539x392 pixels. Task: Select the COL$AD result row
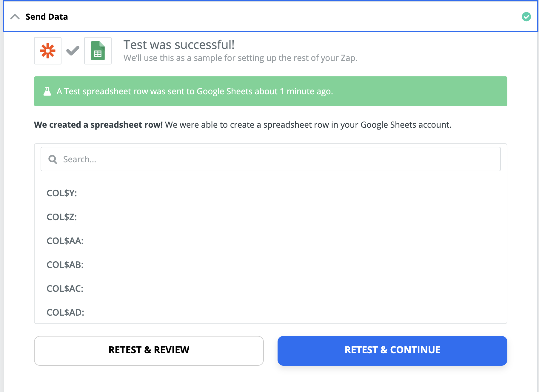pyautogui.click(x=270, y=312)
